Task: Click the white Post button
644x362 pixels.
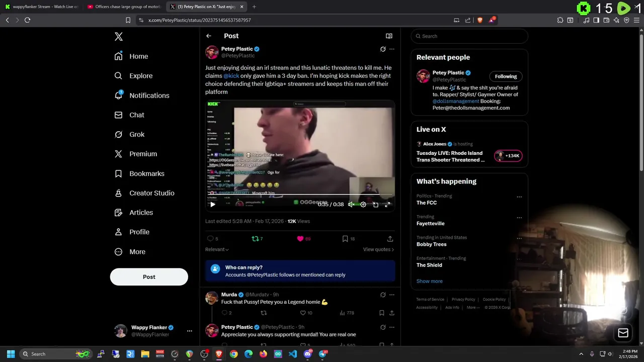Action: (149, 277)
